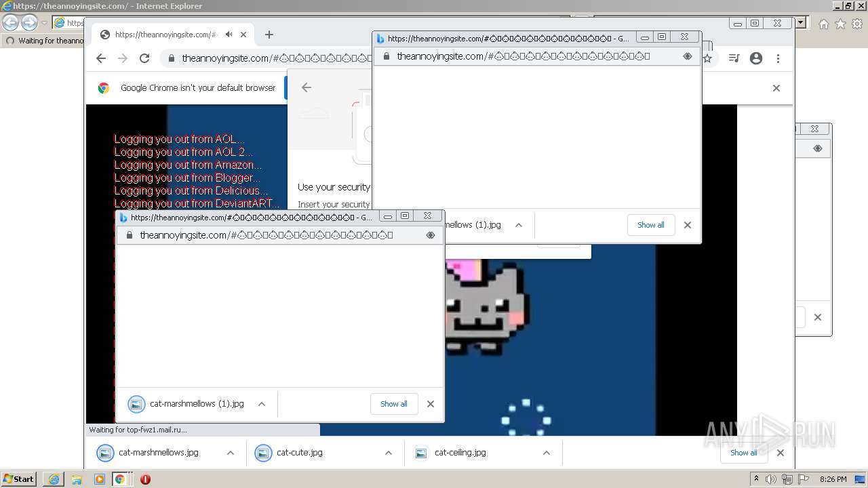Select the IE tab 'Waiting for theanno'
This screenshot has width=868, height=488.
[x=44, y=41]
